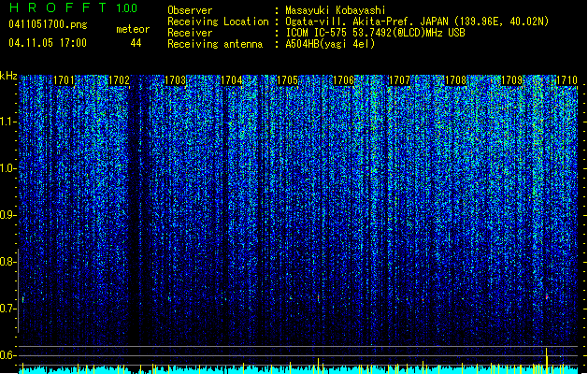The width and height of the screenshot is (588, 374).
Task: Click the 1703 time marker
Action: pyautogui.click(x=176, y=80)
